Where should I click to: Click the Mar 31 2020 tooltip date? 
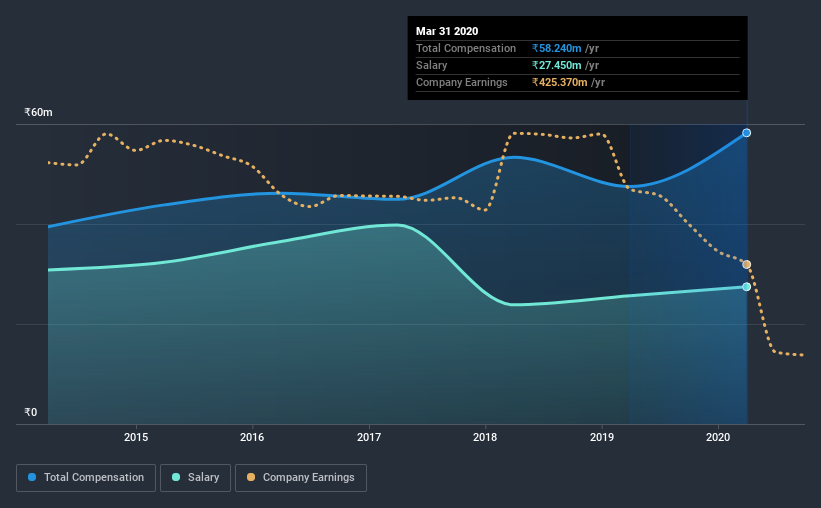[447, 31]
